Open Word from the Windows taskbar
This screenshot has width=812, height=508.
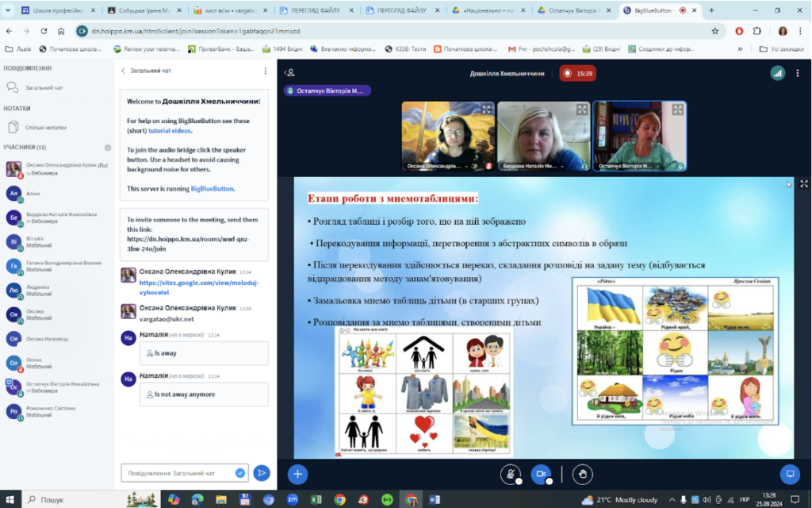point(434,500)
